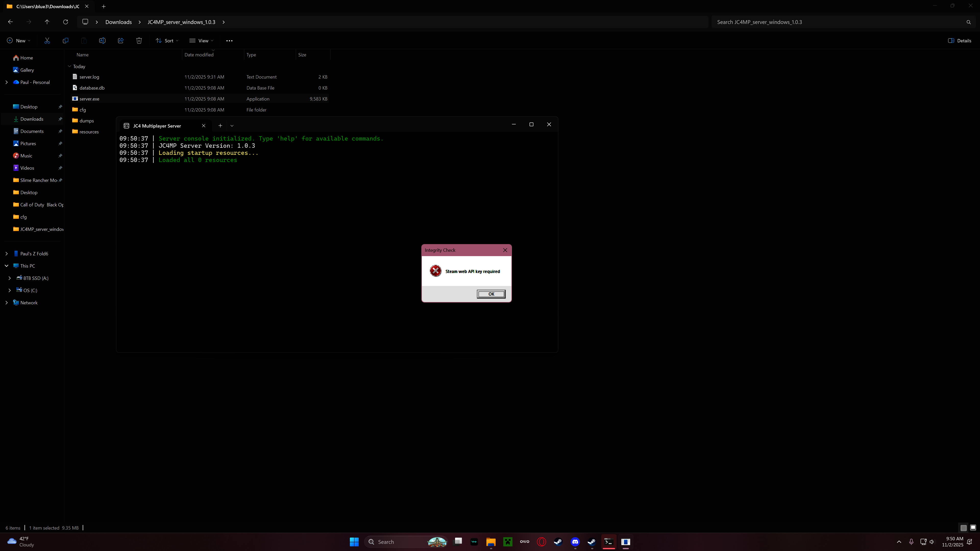Unpin Downloads from the sidebar
Viewport: 980px width, 551px height.
(x=60, y=119)
